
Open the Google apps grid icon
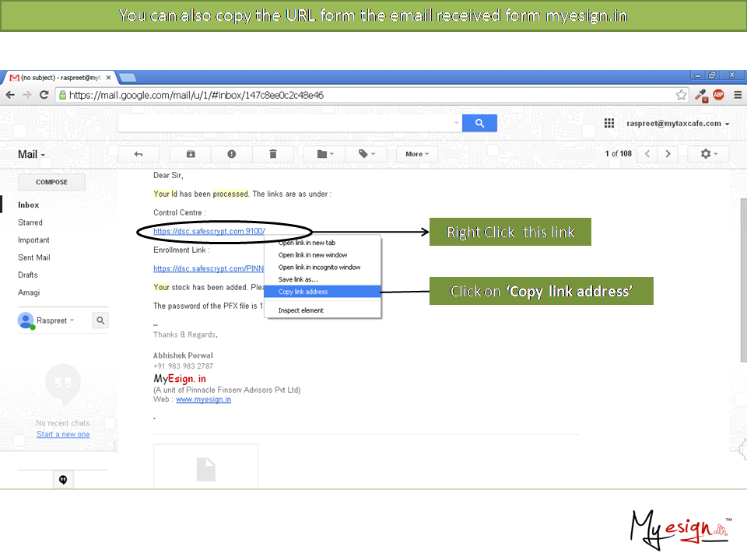(x=609, y=124)
